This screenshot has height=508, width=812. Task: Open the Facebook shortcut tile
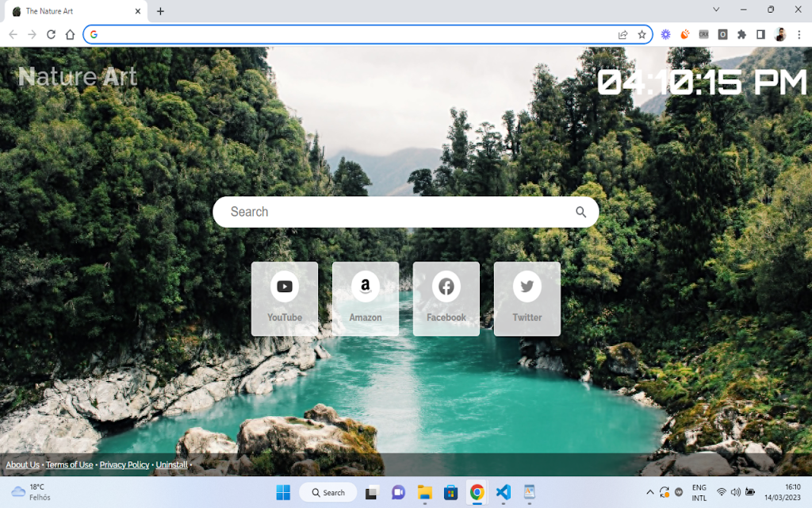click(446, 298)
